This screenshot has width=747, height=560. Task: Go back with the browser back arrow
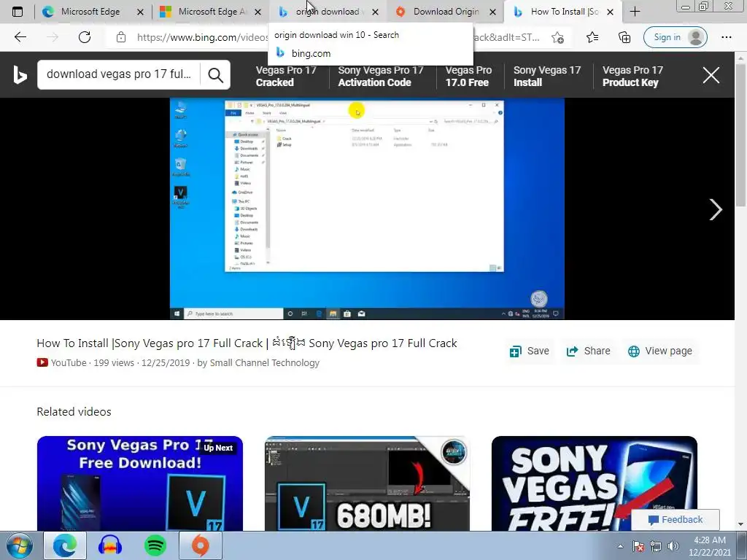[20, 37]
